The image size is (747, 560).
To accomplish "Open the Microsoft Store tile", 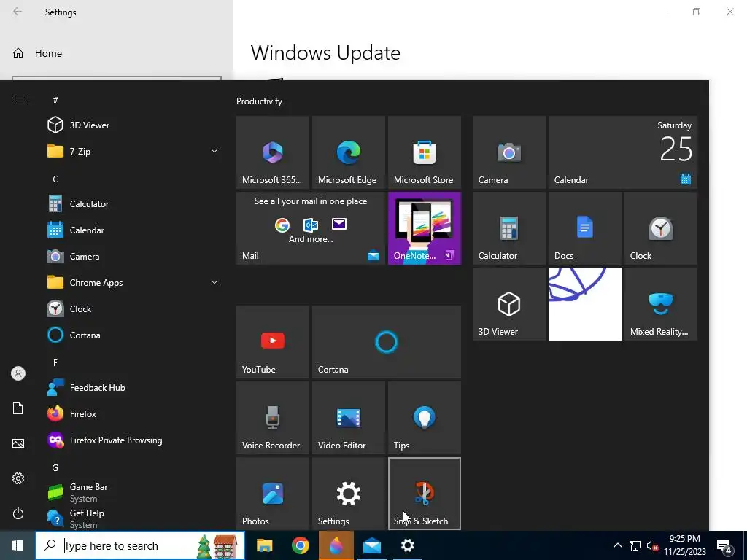I will pyautogui.click(x=424, y=152).
